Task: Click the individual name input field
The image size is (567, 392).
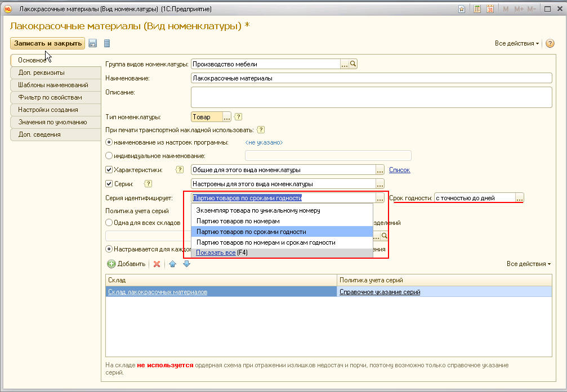Action: click(x=328, y=156)
